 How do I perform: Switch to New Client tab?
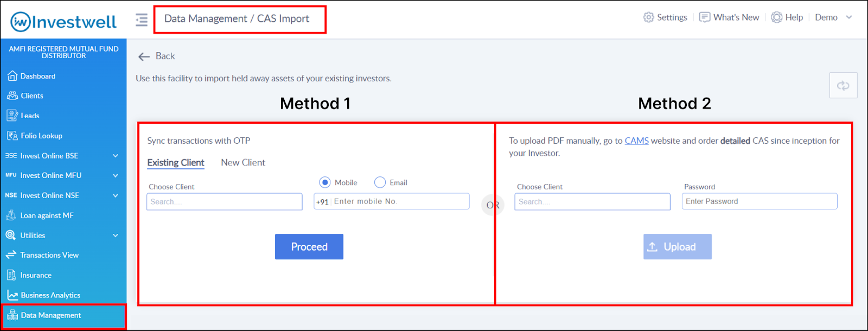(x=243, y=163)
